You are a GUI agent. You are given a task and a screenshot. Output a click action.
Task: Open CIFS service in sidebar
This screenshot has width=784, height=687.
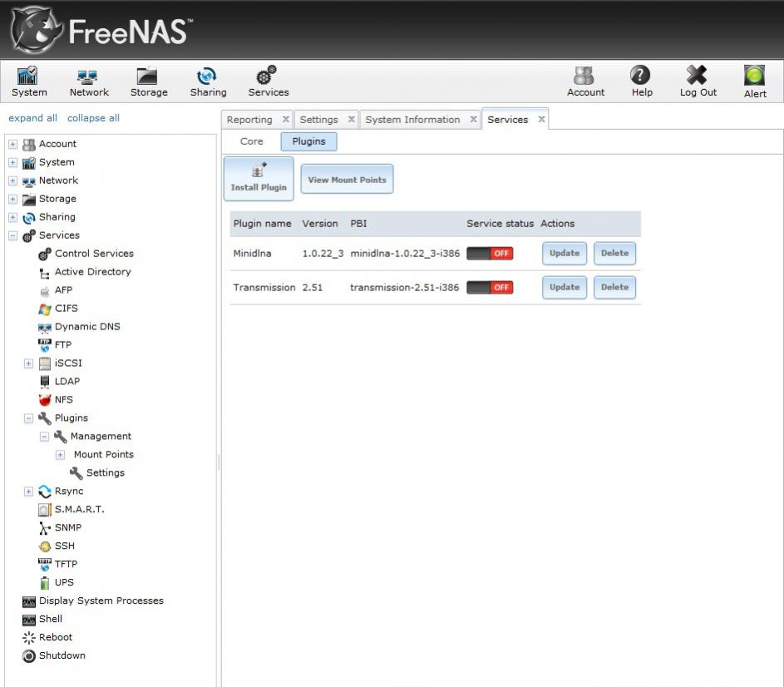58,309
